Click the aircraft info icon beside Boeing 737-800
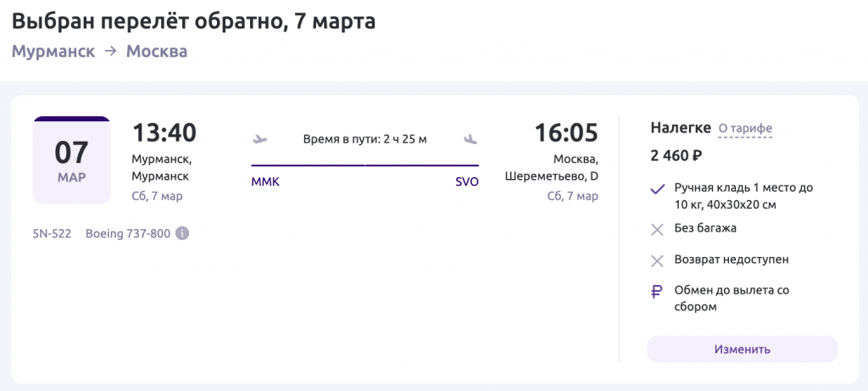The height and width of the screenshot is (391, 868). (x=182, y=234)
